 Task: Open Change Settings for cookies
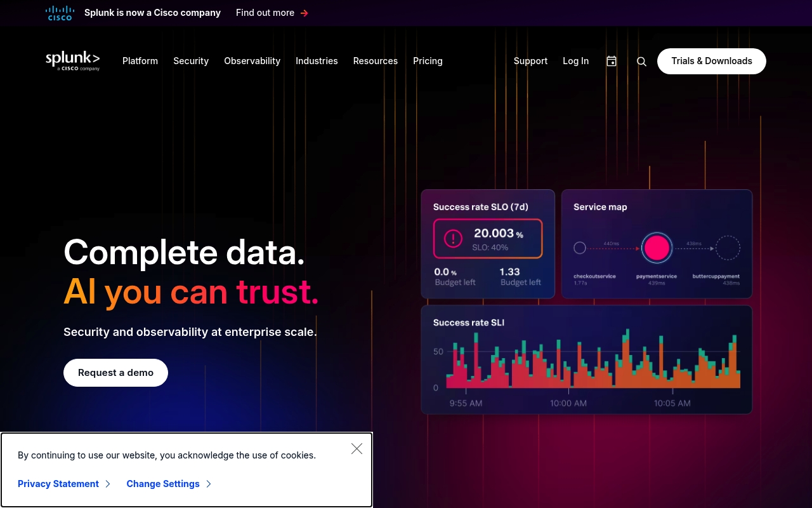163,484
